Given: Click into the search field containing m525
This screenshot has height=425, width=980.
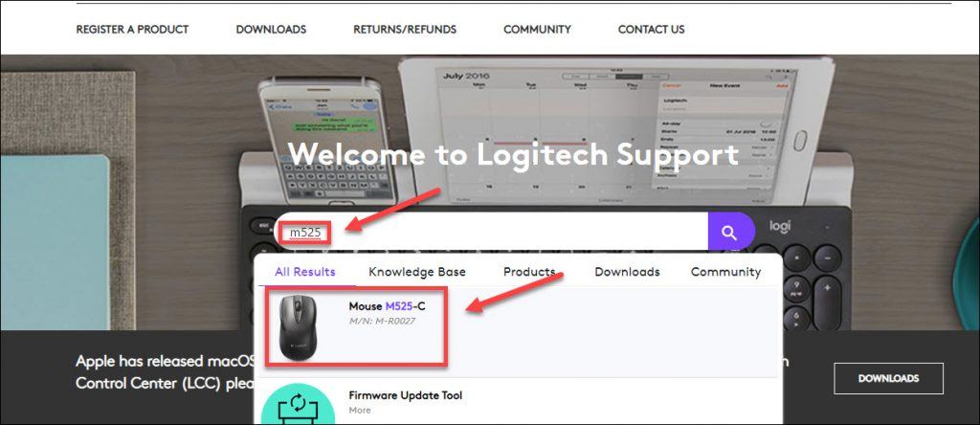Looking at the screenshot, I should [491, 232].
